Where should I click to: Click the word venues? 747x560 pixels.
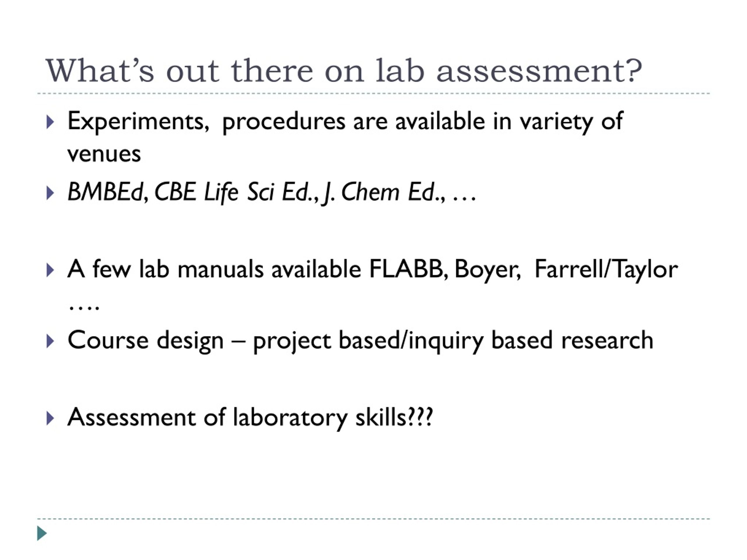point(104,155)
